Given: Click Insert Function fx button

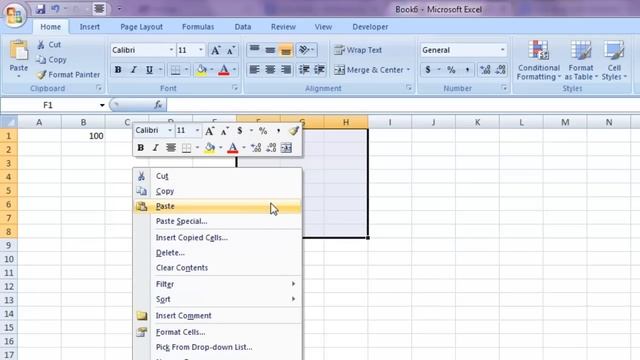Looking at the screenshot, I should click(158, 105).
